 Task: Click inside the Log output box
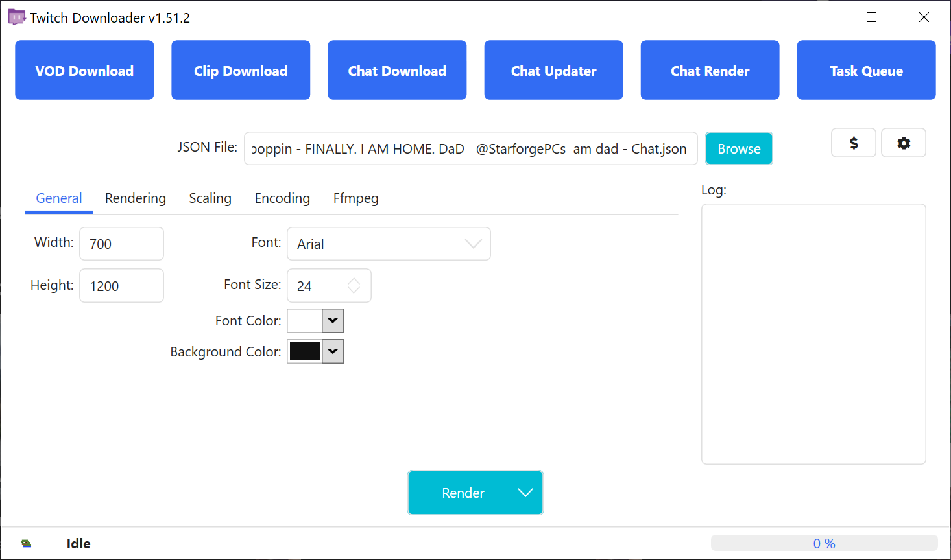(813, 334)
